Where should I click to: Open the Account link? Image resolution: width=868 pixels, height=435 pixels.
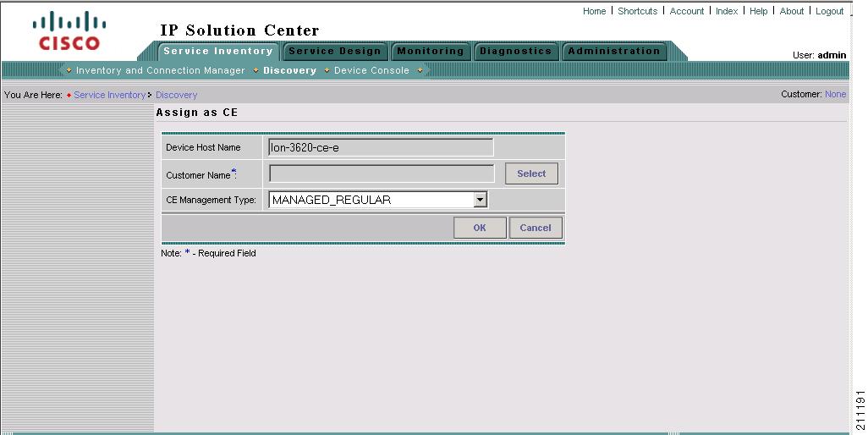coord(686,11)
